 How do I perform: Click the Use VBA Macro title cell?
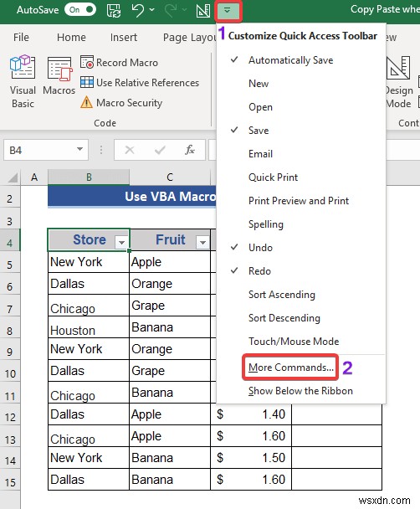point(132,196)
